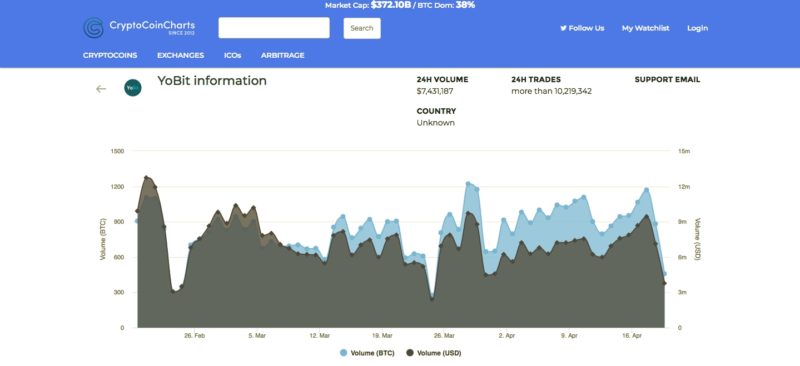
Task: Click the 24H VOLUME heading
Action: click(x=442, y=80)
